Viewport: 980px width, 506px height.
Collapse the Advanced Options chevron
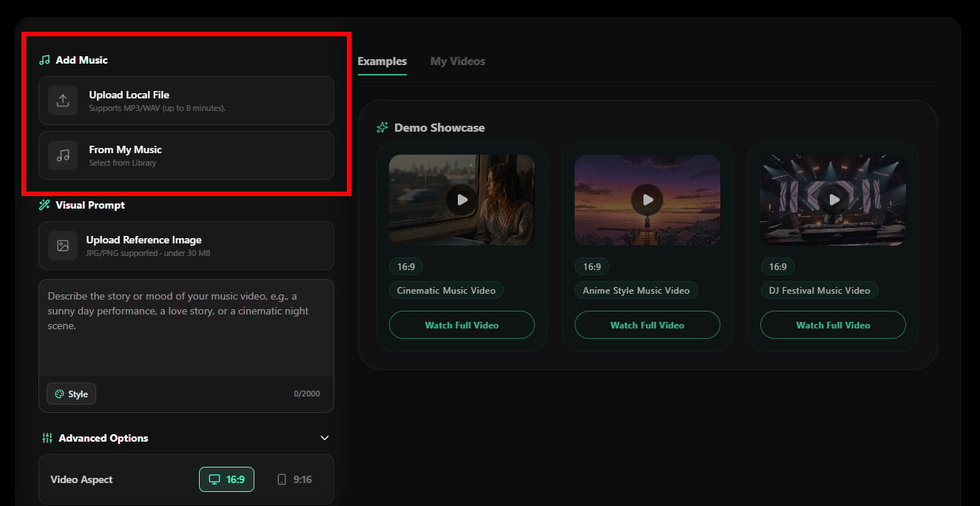tap(324, 438)
